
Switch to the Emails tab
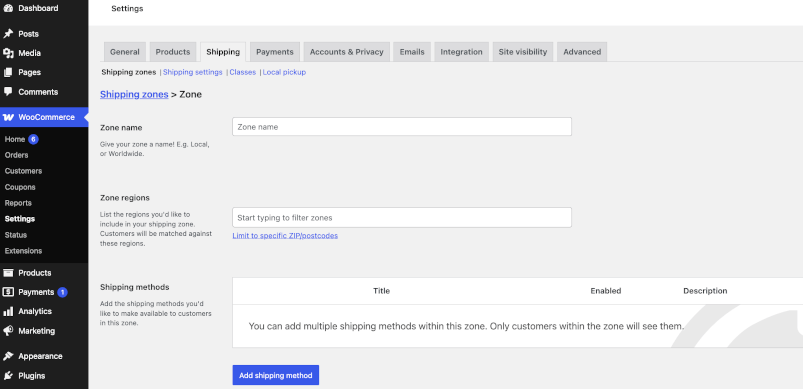412,52
